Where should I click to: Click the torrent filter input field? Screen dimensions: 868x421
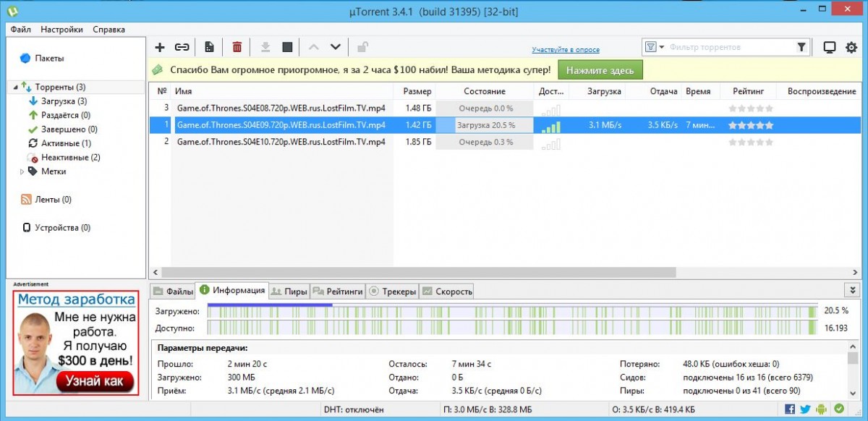pos(731,47)
